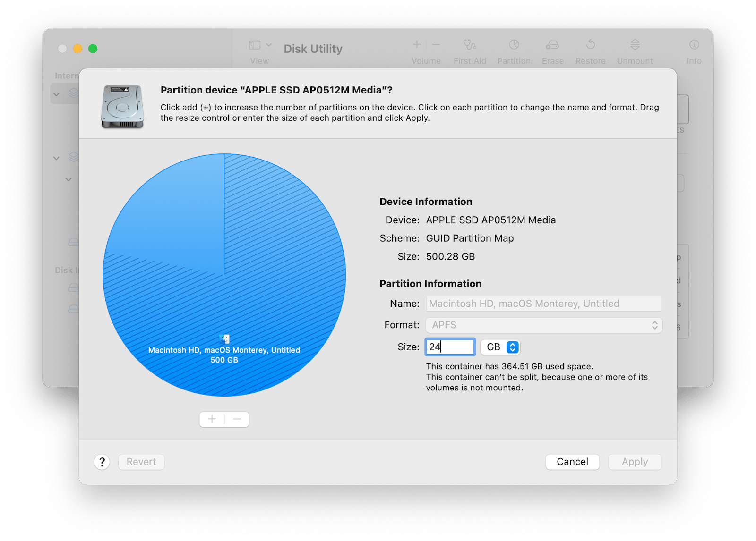This screenshot has height=541, width=756.
Task: Click the "APPLE SSD AP0512M Media" device value
Action: coord(491,220)
